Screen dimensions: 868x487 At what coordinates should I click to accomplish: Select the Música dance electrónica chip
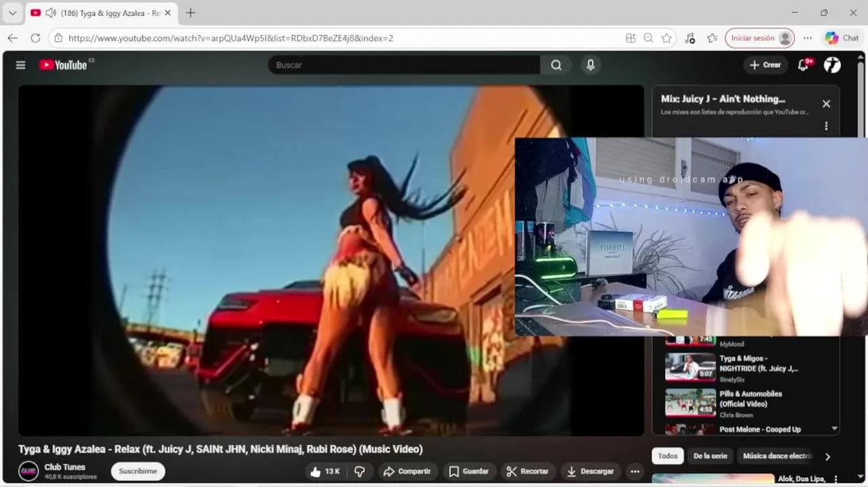776,456
